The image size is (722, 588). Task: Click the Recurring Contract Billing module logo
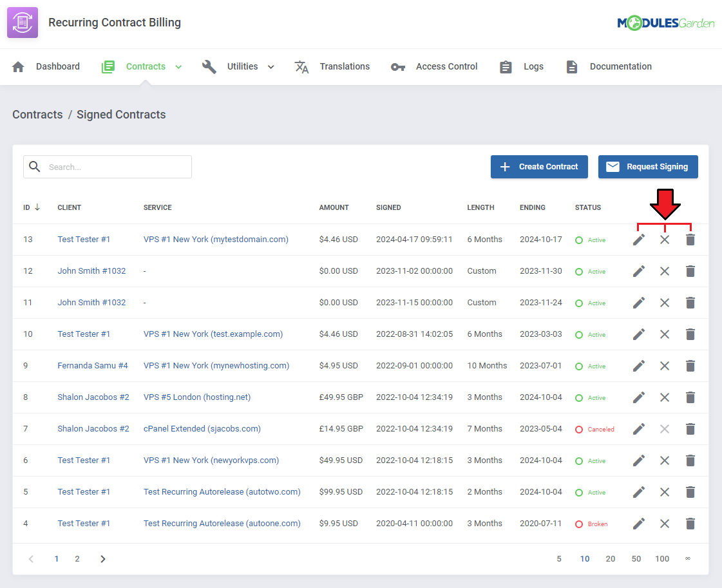(x=23, y=23)
